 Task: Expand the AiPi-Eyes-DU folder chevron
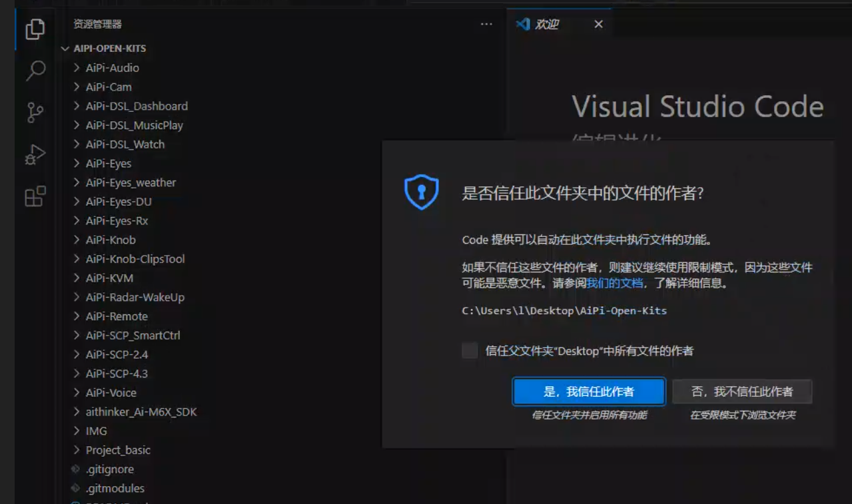point(77,202)
